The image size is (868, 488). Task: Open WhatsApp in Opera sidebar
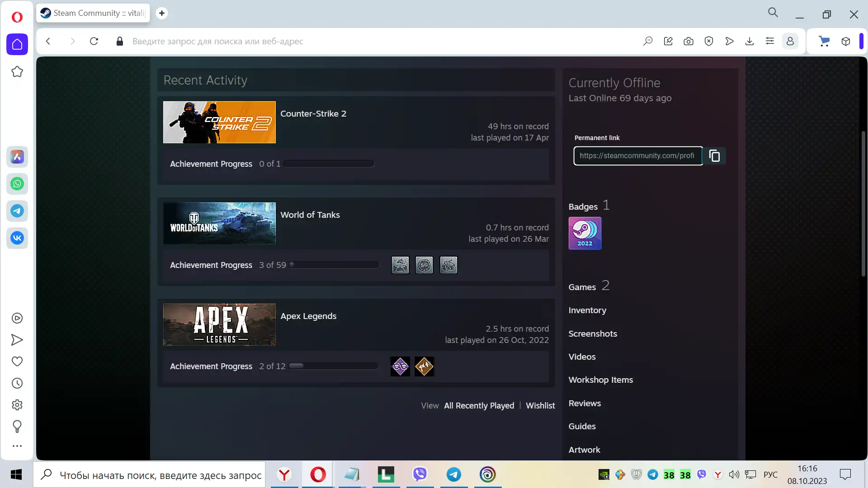pyautogui.click(x=17, y=184)
